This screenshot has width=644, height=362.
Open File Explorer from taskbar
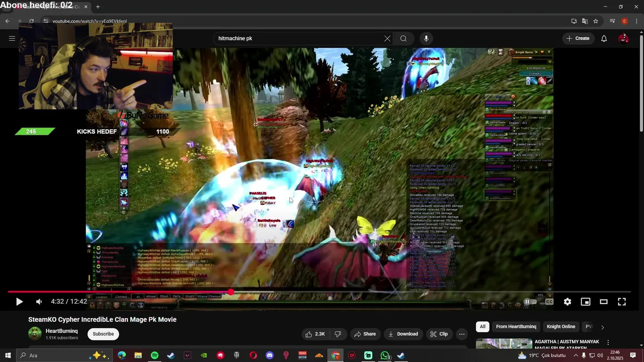(x=138, y=355)
